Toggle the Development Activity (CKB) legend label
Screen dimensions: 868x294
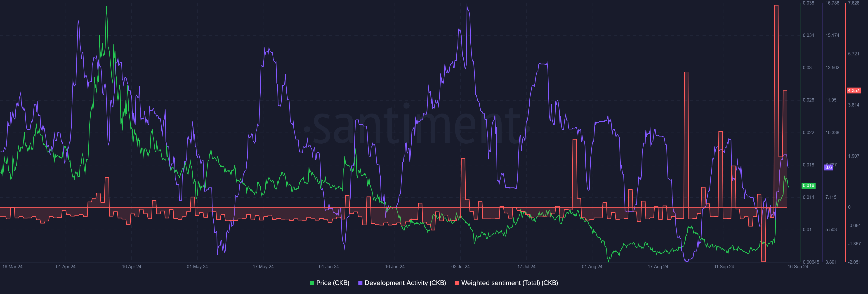(x=405, y=283)
